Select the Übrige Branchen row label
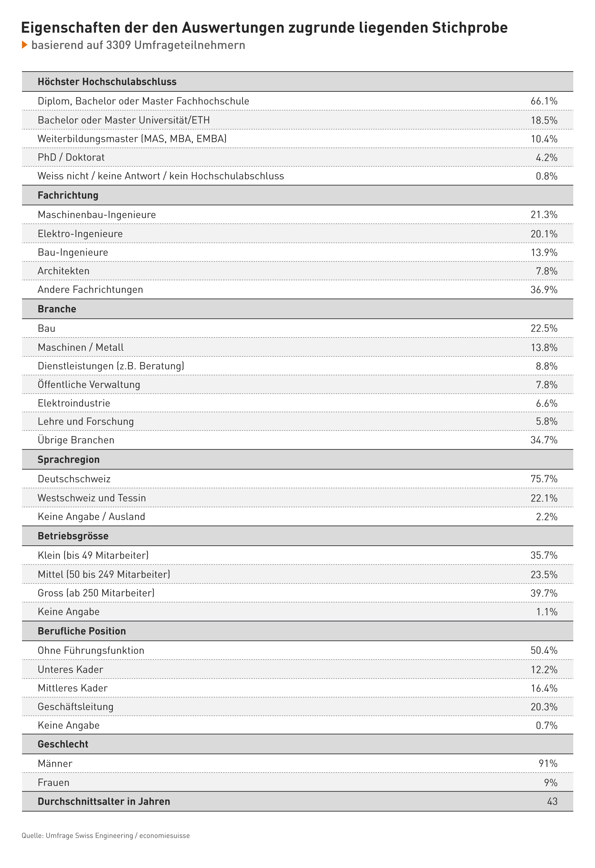 (76, 440)
